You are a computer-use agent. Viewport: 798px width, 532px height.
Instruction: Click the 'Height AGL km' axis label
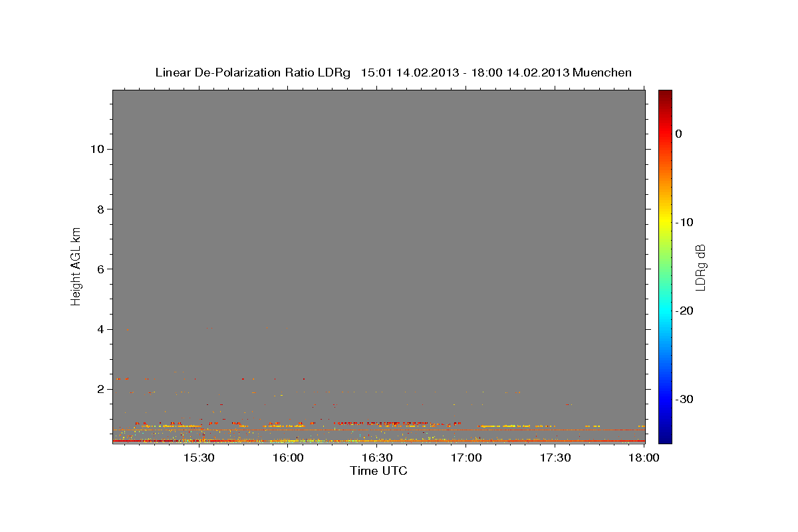76,265
